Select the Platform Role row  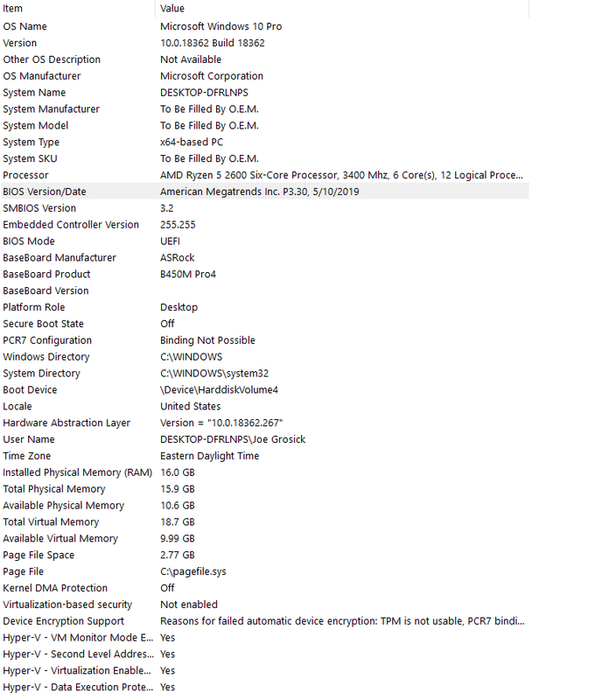tap(265, 307)
